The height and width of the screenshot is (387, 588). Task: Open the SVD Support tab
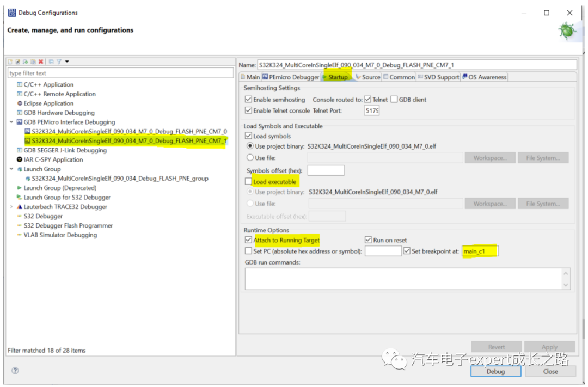[x=438, y=77]
